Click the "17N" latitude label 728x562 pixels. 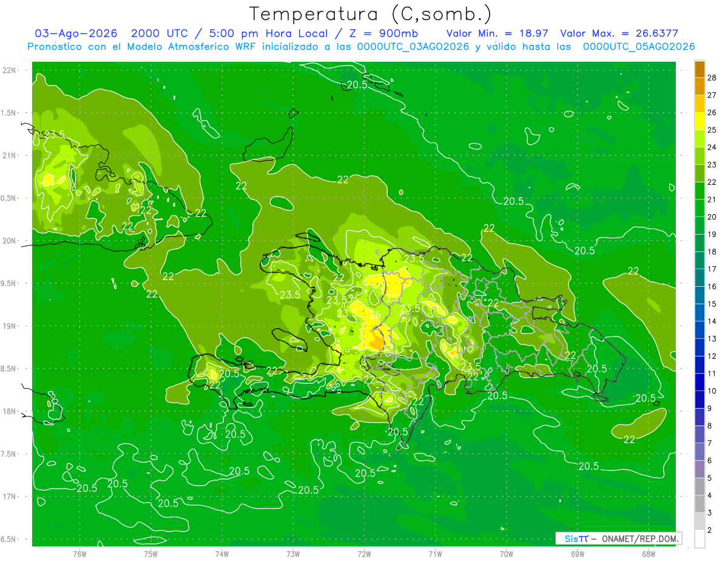click(10, 497)
